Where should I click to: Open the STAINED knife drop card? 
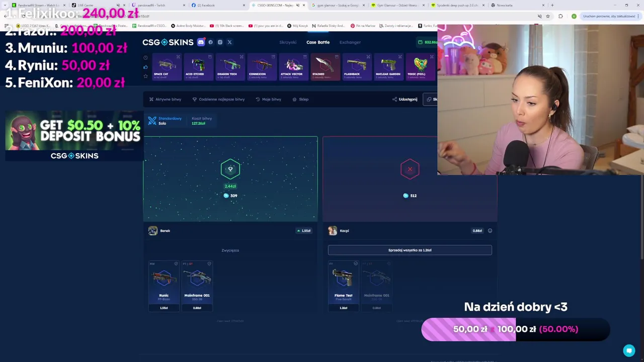(x=325, y=67)
